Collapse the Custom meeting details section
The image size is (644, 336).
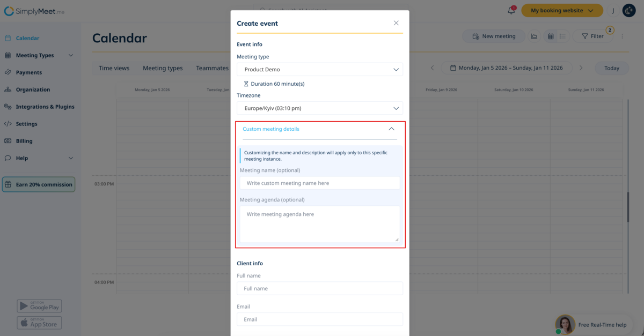391,129
